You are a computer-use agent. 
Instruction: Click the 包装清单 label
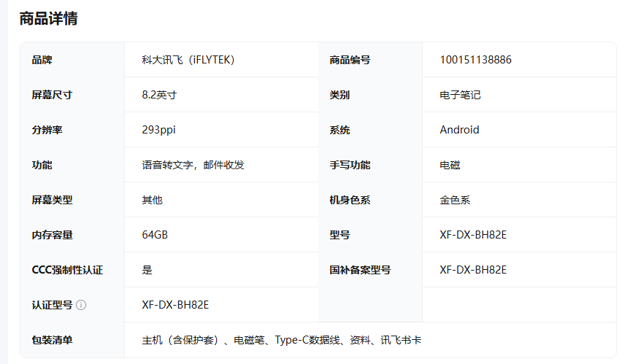click(52, 340)
